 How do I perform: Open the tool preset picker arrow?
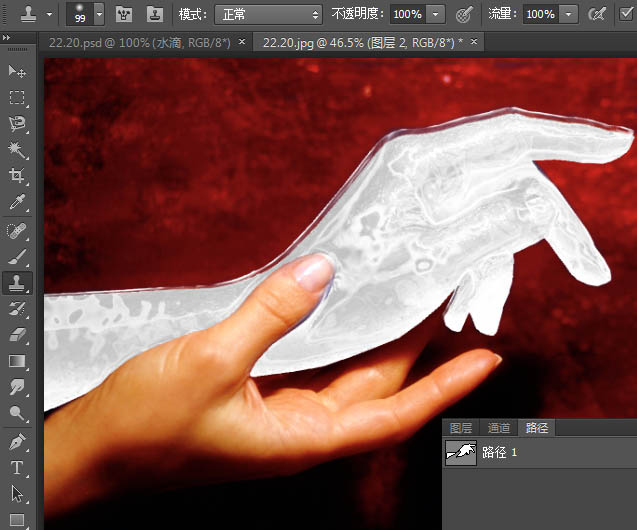[x=49, y=14]
